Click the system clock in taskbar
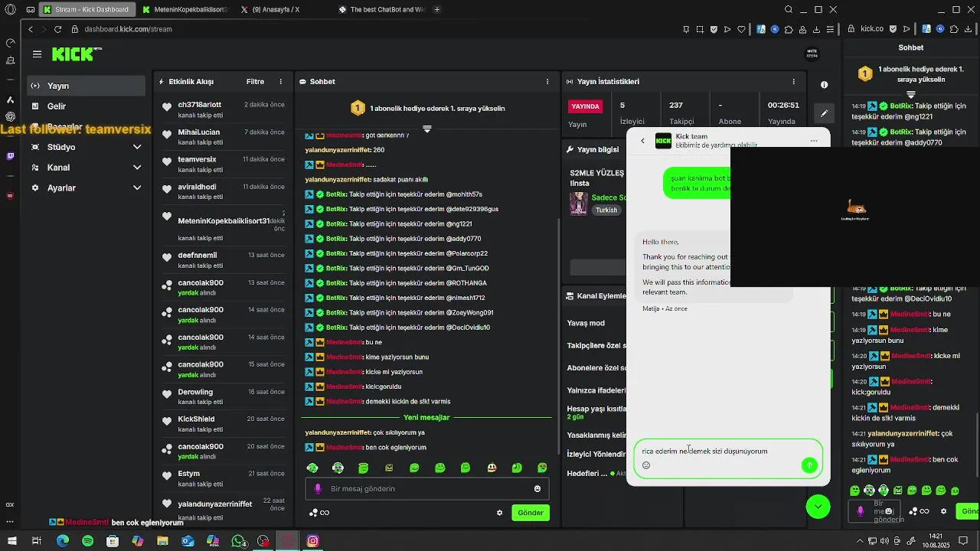The image size is (980, 551). tap(935, 540)
